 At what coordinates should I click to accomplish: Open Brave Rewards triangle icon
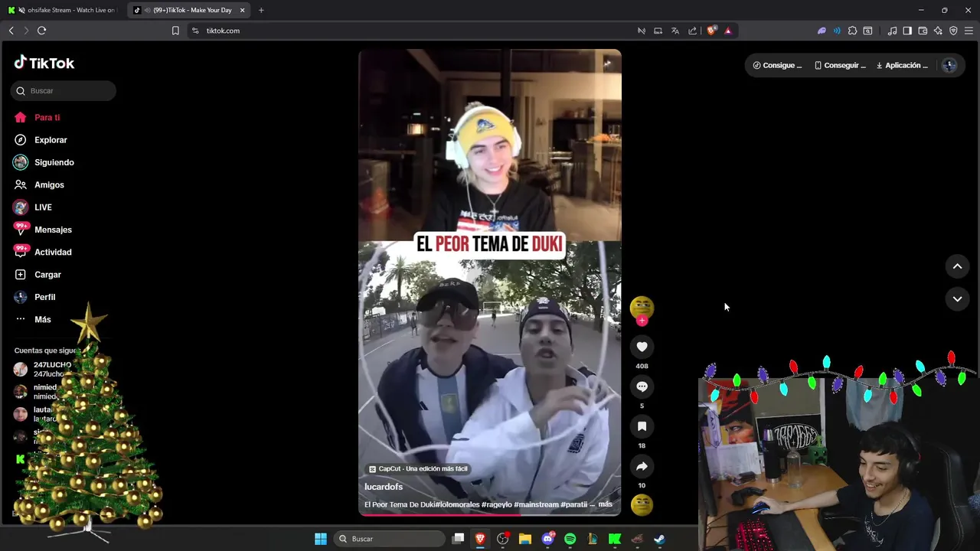[x=728, y=31]
